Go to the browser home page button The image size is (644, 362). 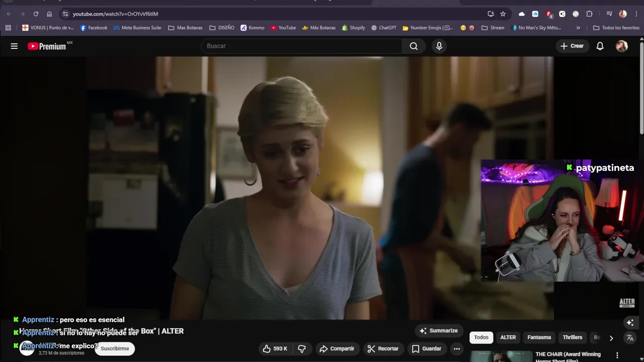point(49,14)
